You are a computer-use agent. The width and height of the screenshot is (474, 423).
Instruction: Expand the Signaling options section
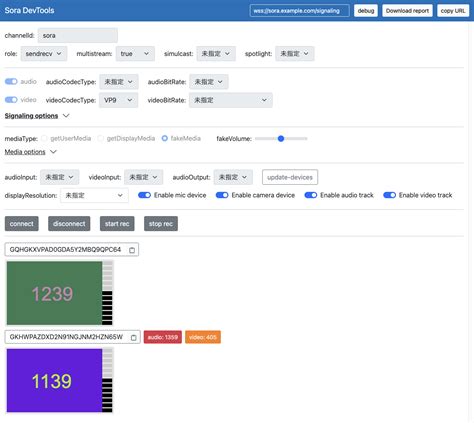click(x=37, y=116)
